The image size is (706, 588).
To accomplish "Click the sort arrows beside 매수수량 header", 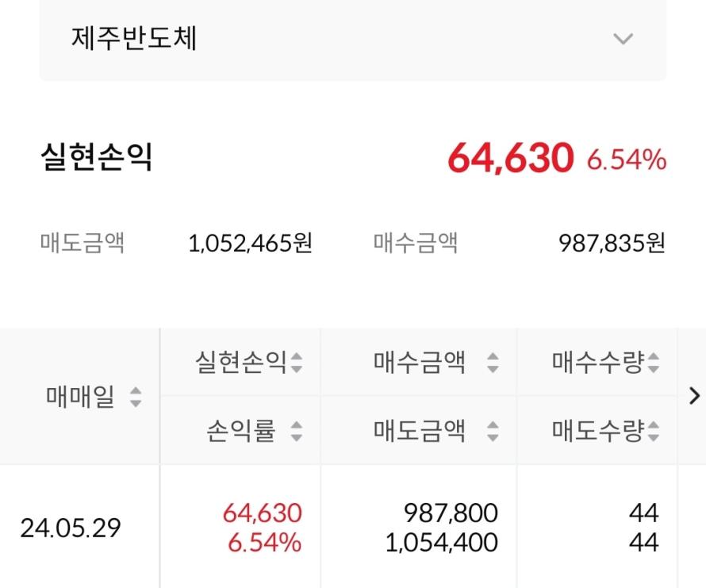I will coord(653,364).
